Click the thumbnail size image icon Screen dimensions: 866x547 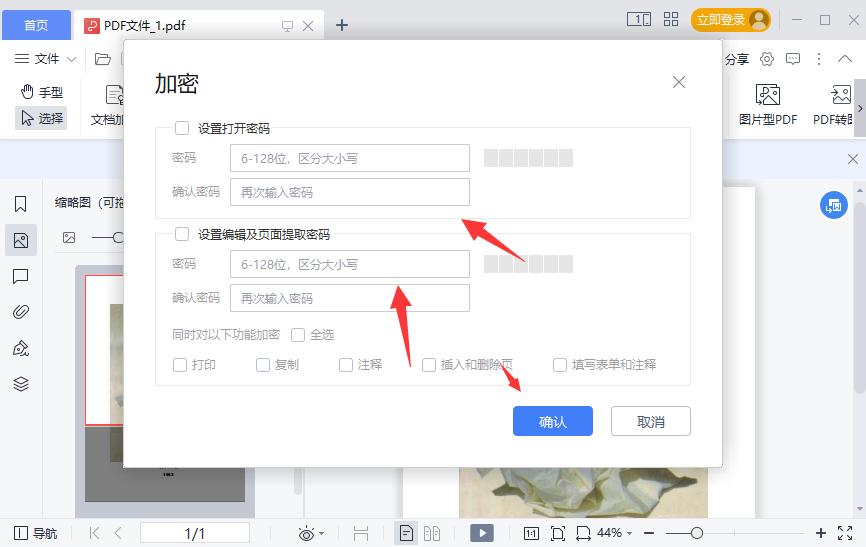(69, 238)
